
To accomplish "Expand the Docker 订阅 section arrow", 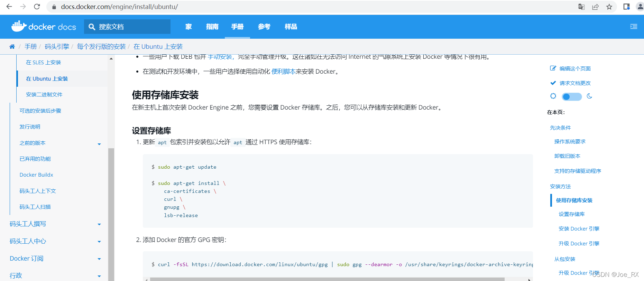I will click(99, 259).
